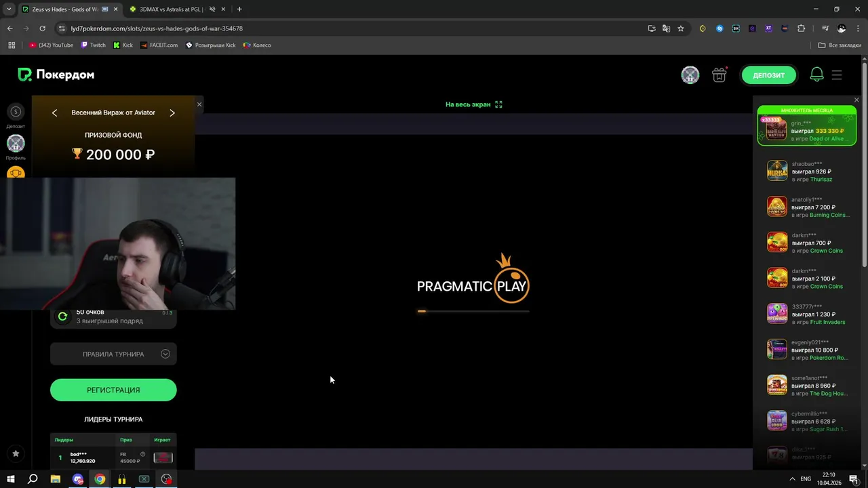Open The Dog House game thumbnail
The width and height of the screenshot is (868, 488).
click(777, 385)
